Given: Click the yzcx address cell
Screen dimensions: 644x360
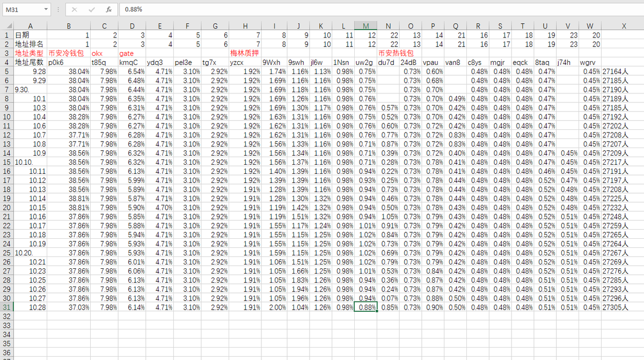Looking at the screenshot, I should 245,62.
